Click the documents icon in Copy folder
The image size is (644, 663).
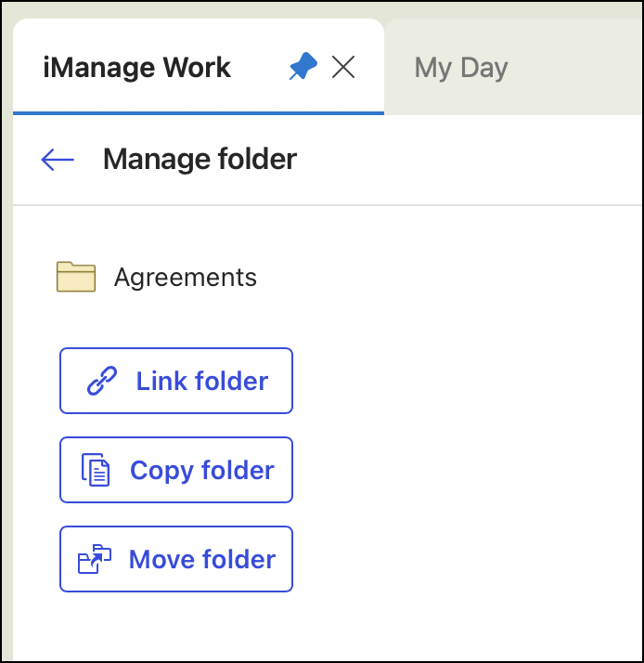click(96, 470)
